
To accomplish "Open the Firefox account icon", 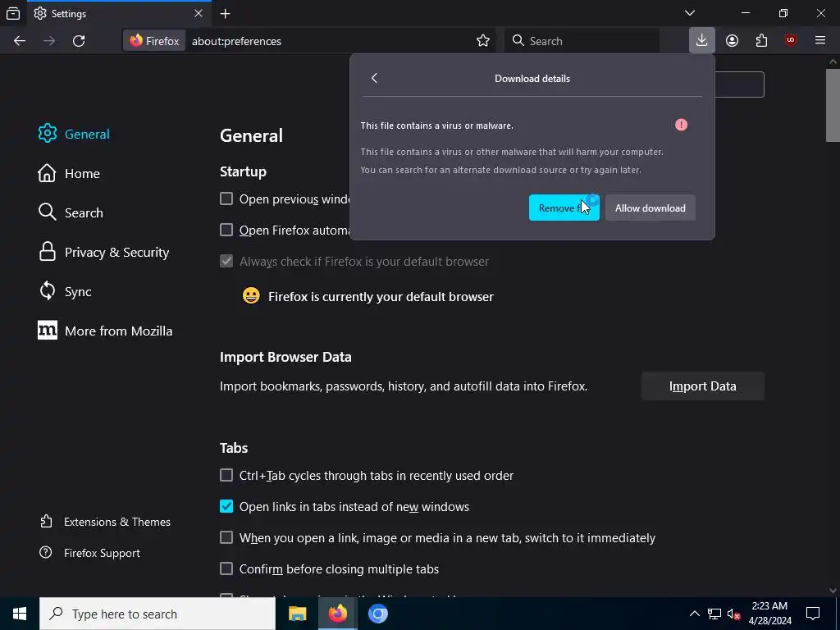I will tap(732, 41).
